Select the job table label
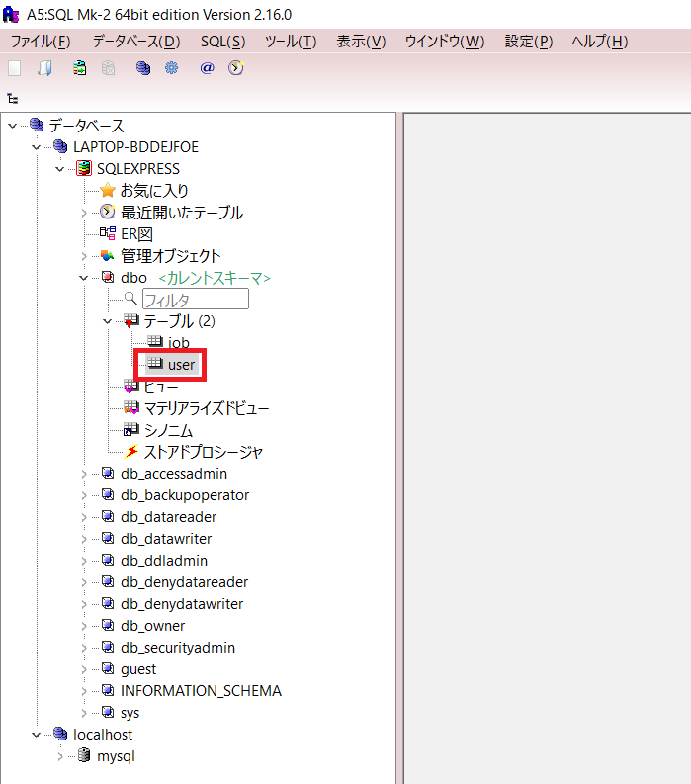This screenshot has width=691, height=784. (x=179, y=343)
